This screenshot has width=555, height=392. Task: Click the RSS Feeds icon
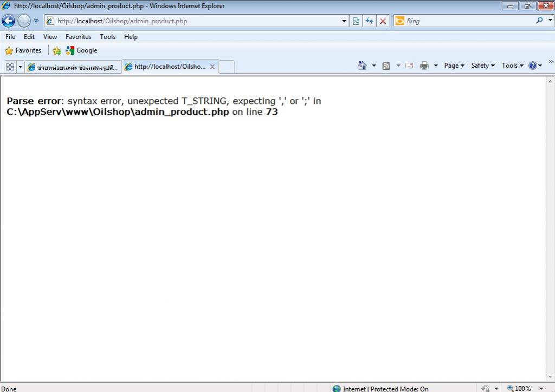point(386,66)
